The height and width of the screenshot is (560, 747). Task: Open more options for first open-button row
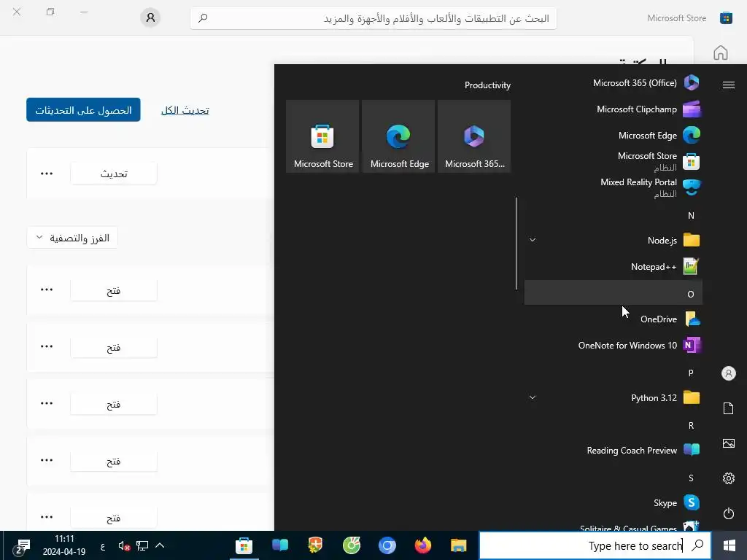click(x=47, y=289)
